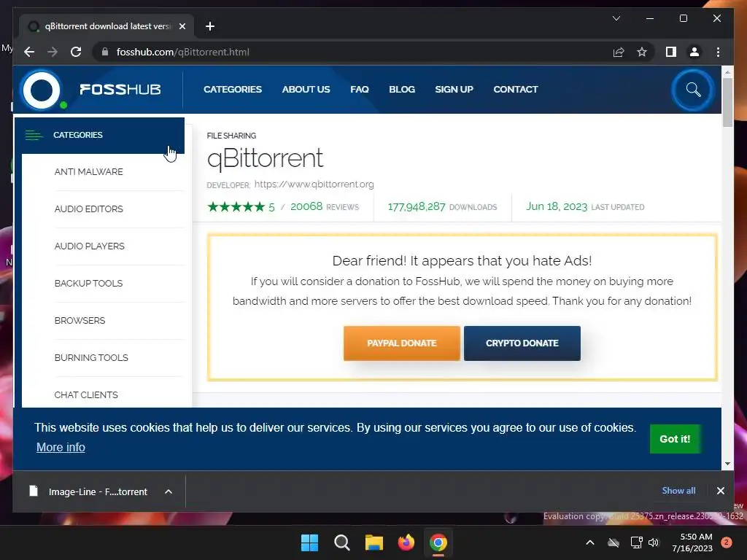Select the Audio Editors category
This screenshot has height=560, width=747.
point(88,209)
